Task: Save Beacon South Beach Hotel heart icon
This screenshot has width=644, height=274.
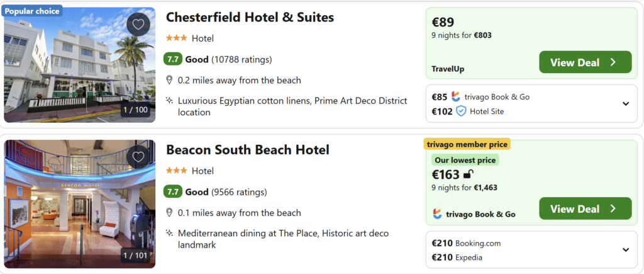Action: (x=138, y=157)
